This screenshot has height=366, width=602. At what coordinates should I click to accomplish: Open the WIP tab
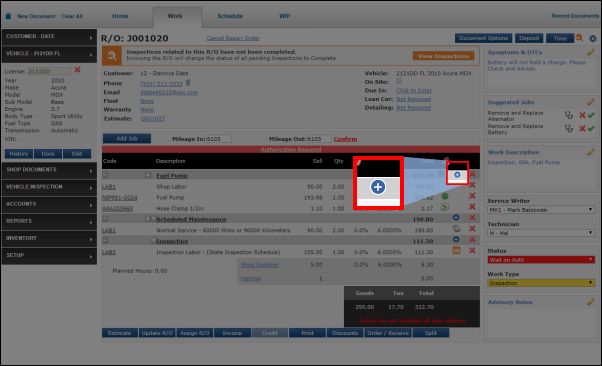pos(284,16)
